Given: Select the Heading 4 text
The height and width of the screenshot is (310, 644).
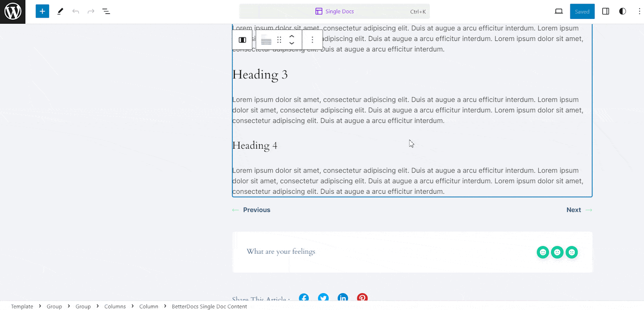Looking at the screenshot, I should (x=255, y=146).
